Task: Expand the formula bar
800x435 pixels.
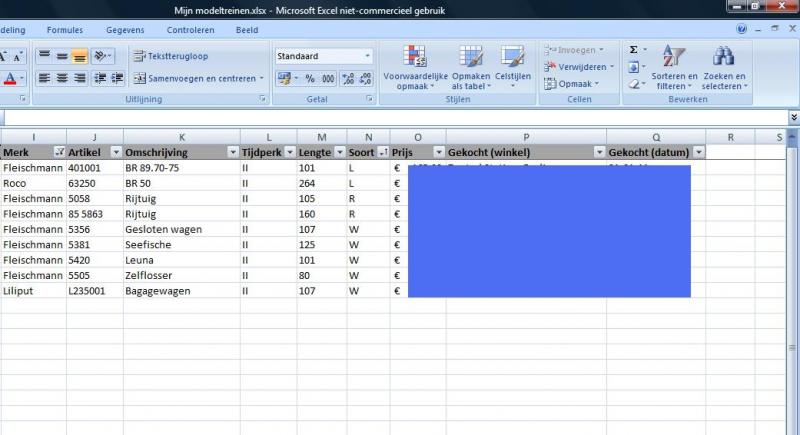Action: pos(794,117)
